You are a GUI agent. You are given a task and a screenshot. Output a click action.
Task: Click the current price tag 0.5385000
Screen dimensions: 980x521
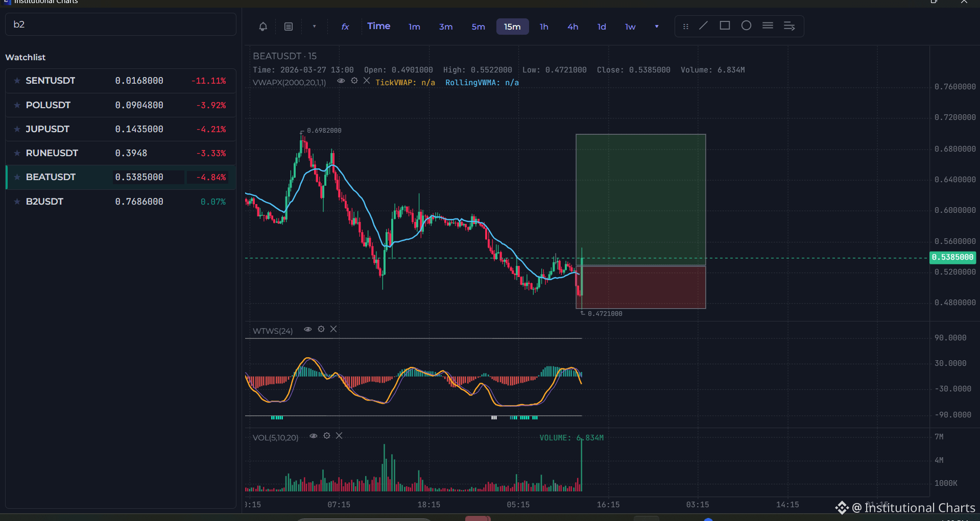pos(952,257)
